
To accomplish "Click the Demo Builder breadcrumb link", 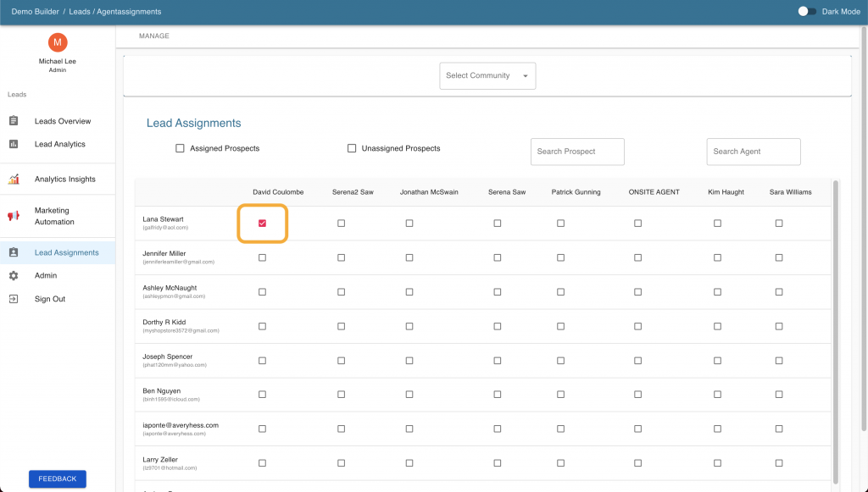I will click(x=35, y=12).
